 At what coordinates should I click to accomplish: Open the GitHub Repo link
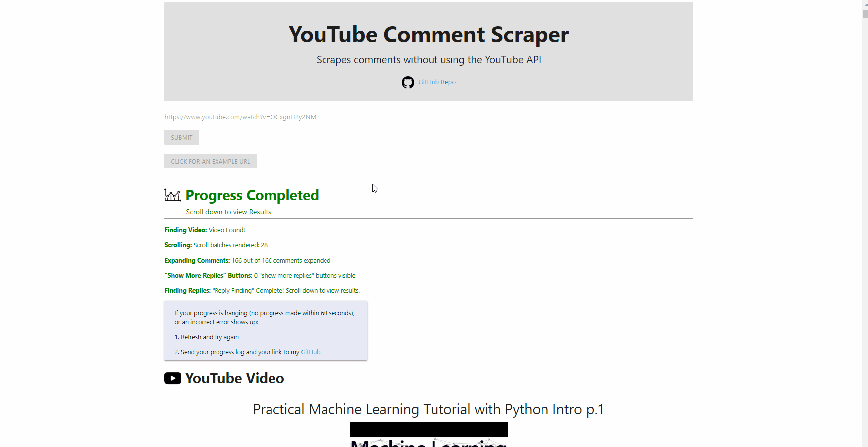[x=437, y=82]
